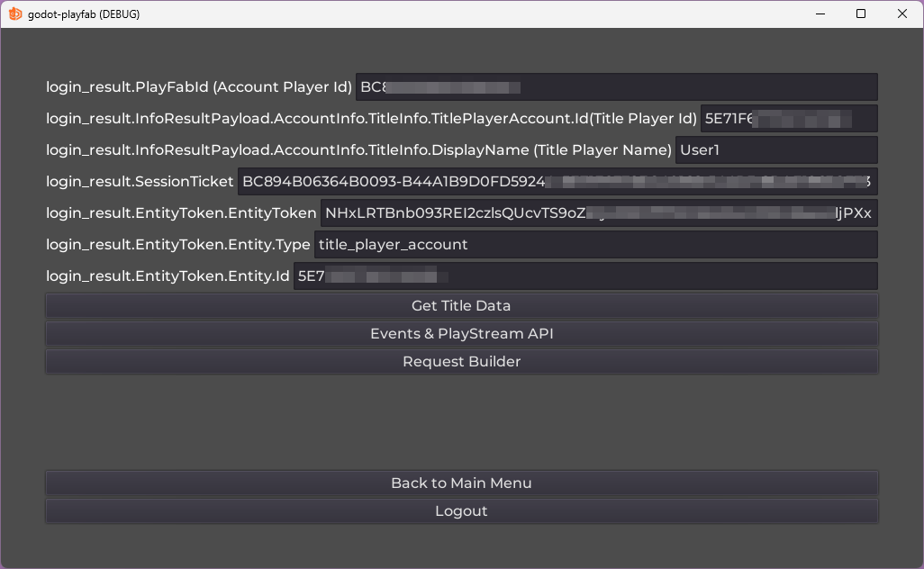The height and width of the screenshot is (569, 924).
Task: Open Events & PlayStream API screen
Action: (x=461, y=333)
